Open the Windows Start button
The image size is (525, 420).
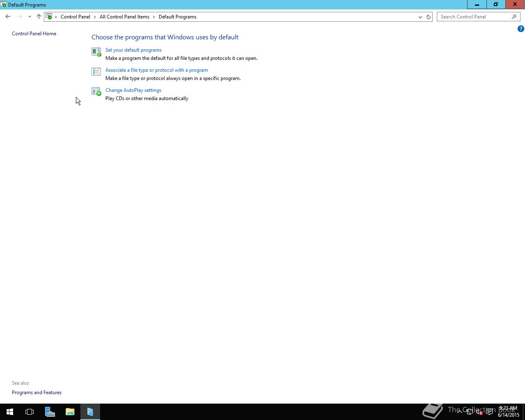coord(9,412)
